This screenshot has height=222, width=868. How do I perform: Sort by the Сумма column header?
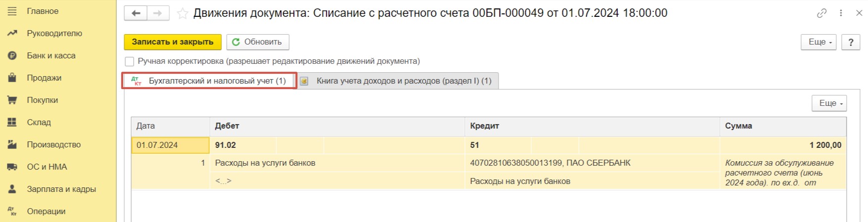click(782, 126)
